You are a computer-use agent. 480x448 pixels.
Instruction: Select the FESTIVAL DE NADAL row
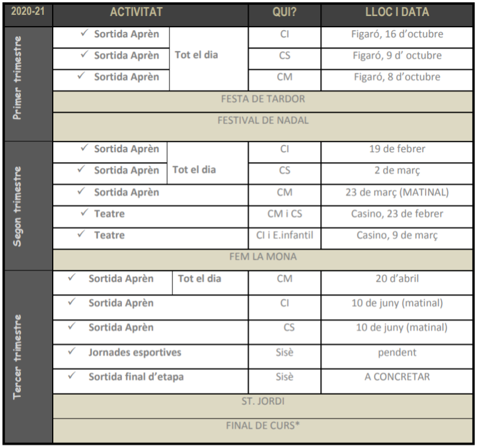coord(263,121)
